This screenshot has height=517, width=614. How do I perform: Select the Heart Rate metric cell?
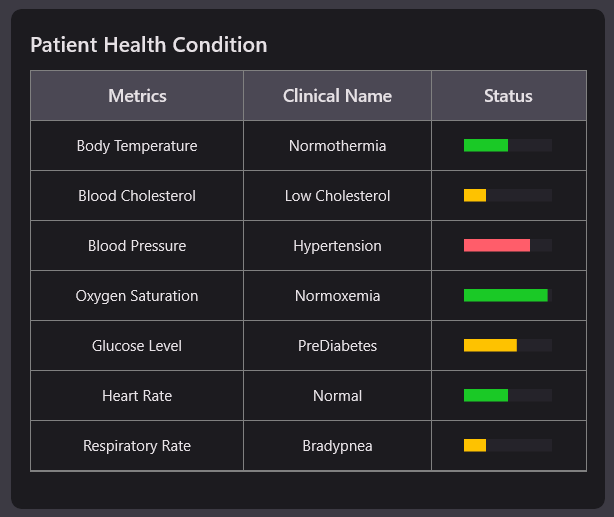137,396
